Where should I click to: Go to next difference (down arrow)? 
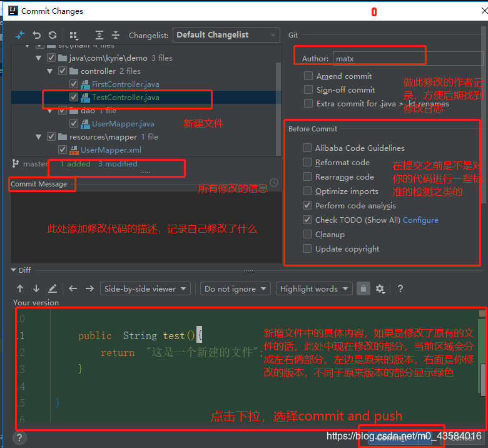click(x=36, y=288)
